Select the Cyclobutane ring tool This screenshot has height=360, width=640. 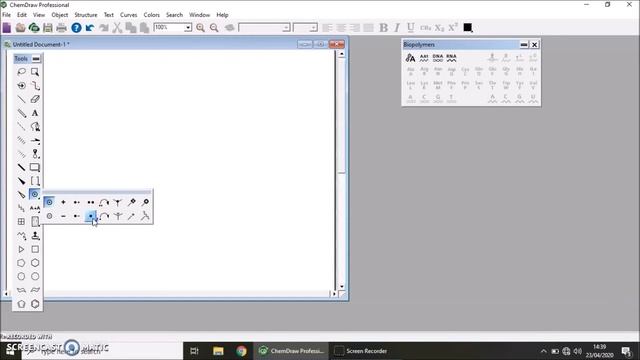click(35, 249)
